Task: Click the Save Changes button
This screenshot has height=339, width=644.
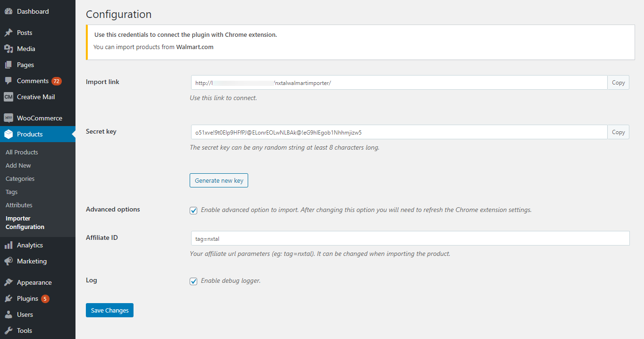Action: [x=109, y=310]
